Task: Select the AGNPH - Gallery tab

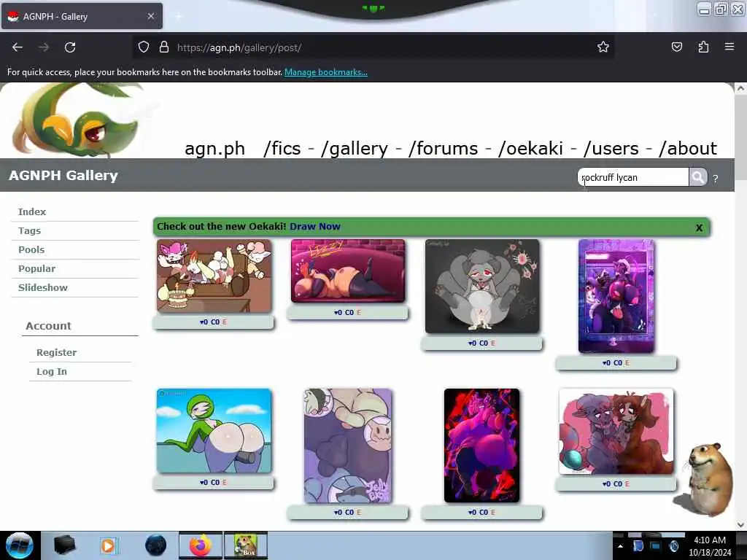Action: (82, 16)
